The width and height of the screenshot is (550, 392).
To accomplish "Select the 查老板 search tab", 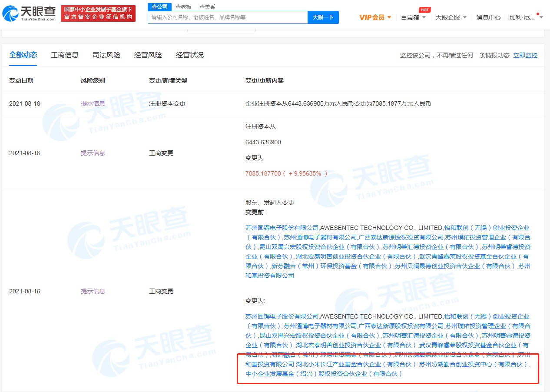I will (184, 7).
